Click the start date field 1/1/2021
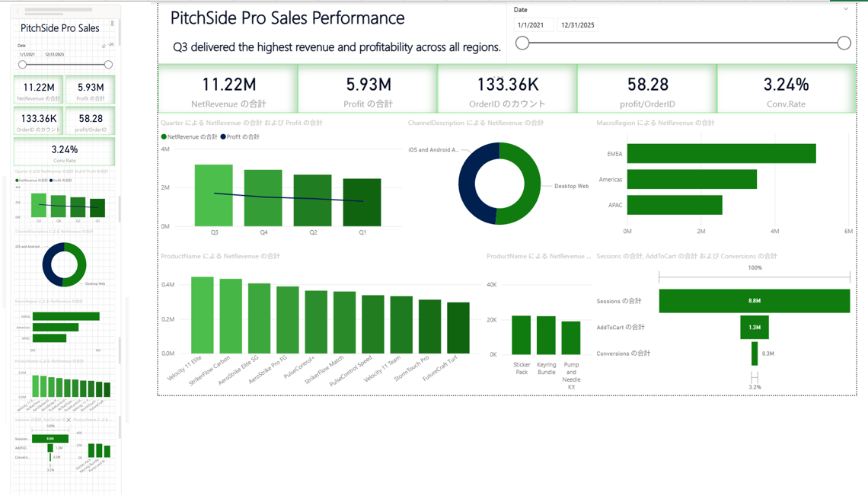This screenshot has height=496, width=868. point(532,25)
